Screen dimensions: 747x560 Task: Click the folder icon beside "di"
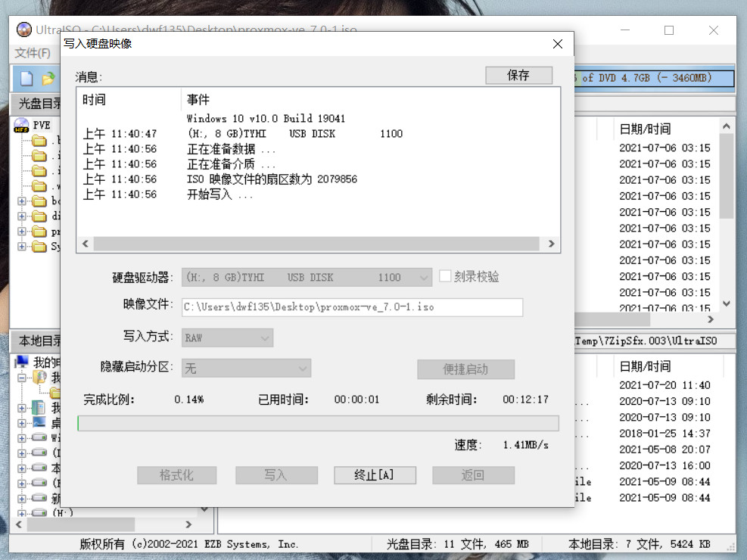coord(39,216)
